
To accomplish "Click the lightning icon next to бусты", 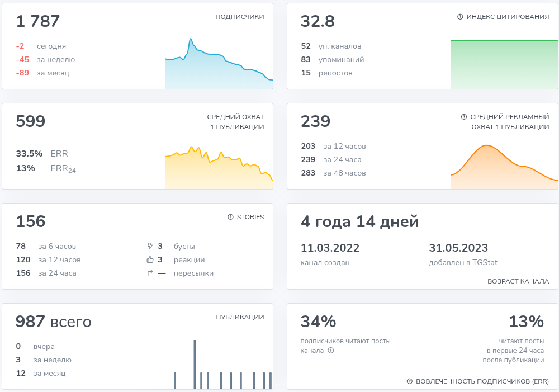I will (149, 246).
